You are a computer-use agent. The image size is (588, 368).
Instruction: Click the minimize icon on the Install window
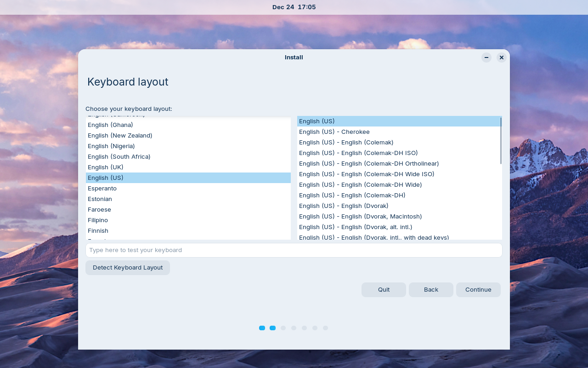point(486,57)
